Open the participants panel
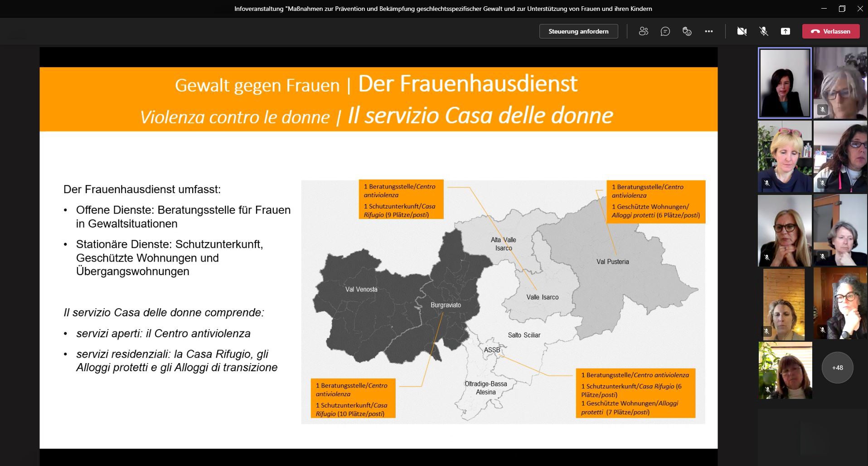This screenshot has width=868, height=466. (643, 31)
